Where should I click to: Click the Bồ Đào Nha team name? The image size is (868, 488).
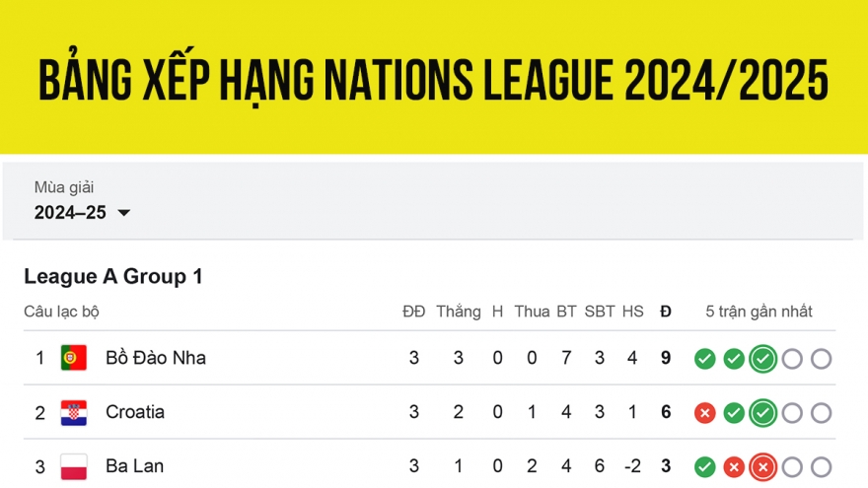click(x=156, y=358)
